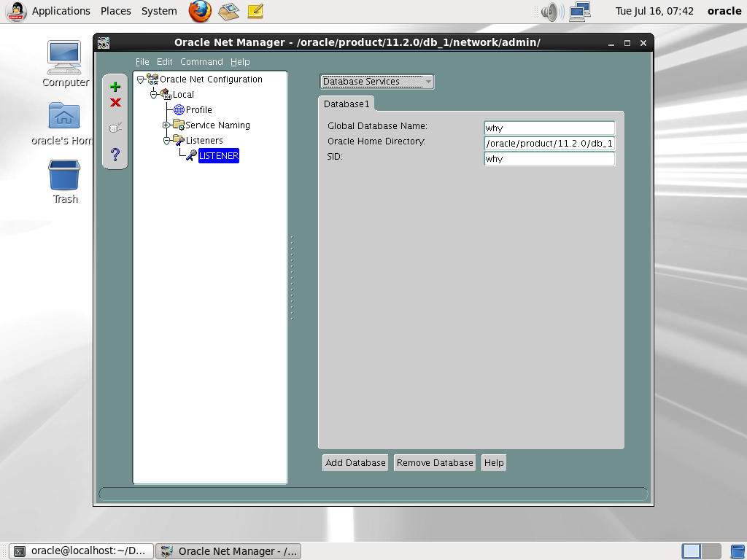Click the Oracle Net Configuration tree icon
747x560 pixels.
pyautogui.click(x=152, y=79)
